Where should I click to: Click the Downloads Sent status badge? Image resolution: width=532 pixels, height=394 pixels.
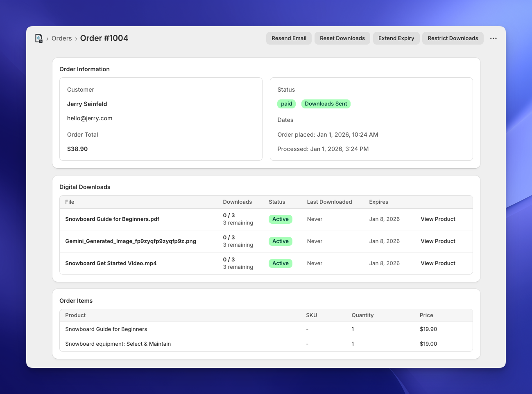(x=326, y=104)
